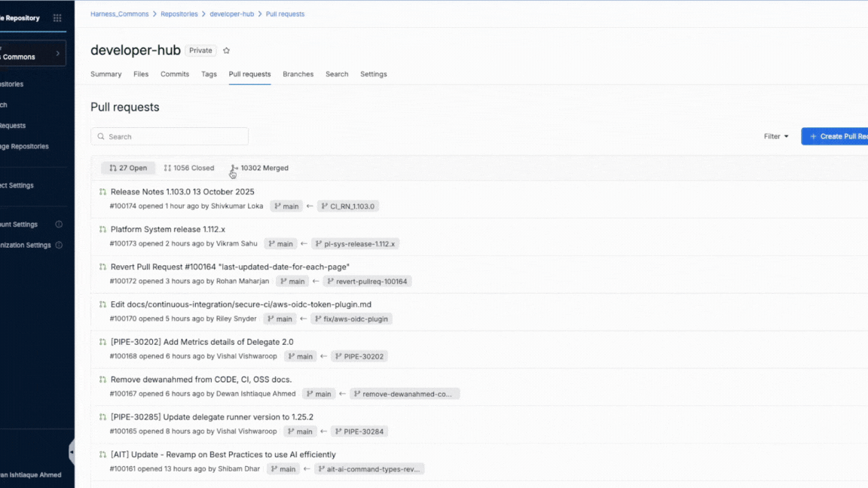This screenshot has height=488, width=868.
Task: Show the 1056 Closed pull requests
Action: 189,168
